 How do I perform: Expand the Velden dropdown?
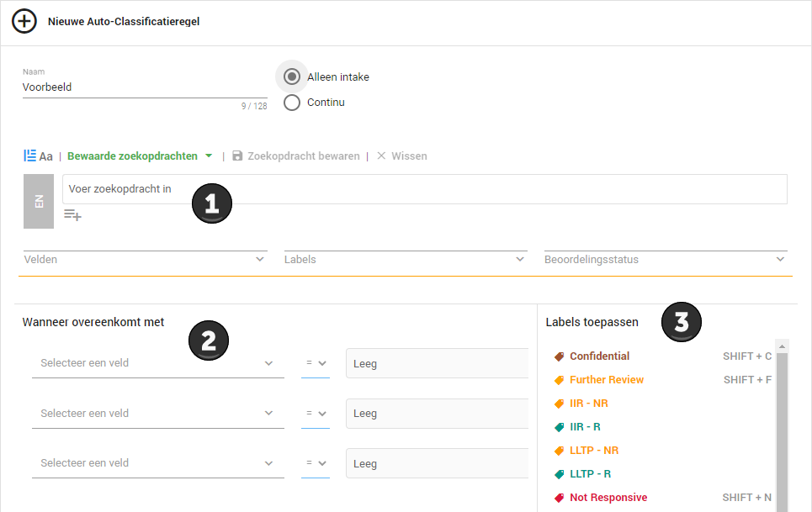pos(145,260)
